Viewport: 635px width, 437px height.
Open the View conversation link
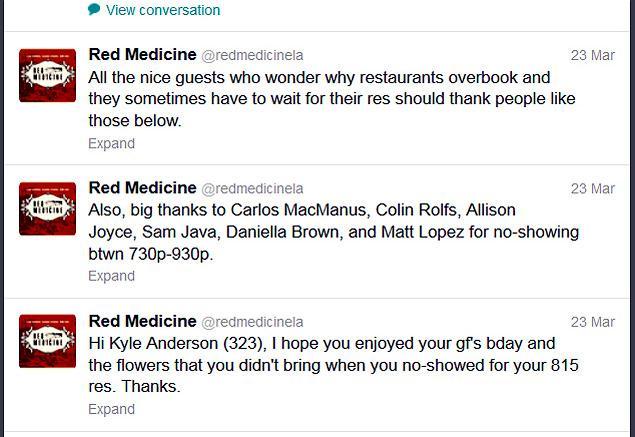pyautogui.click(x=162, y=10)
